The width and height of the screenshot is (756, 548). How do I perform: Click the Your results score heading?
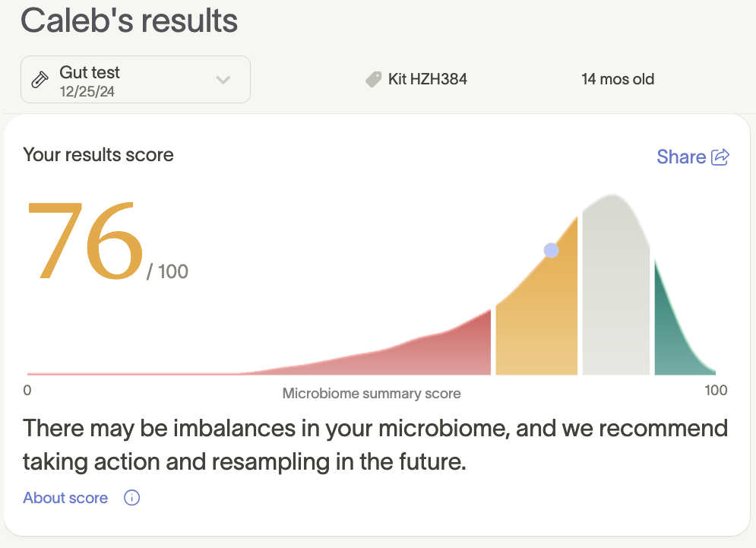click(x=98, y=155)
